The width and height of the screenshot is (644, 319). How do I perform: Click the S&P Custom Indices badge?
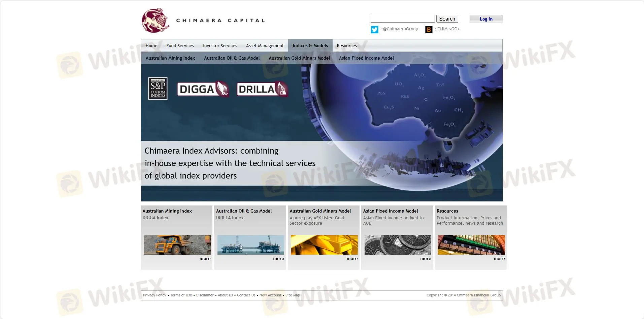coord(158,89)
